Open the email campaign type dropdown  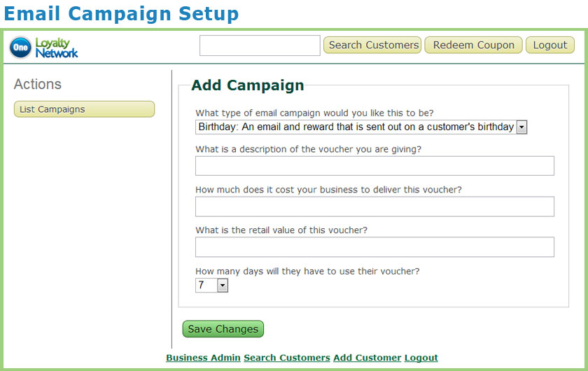click(x=361, y=127)
